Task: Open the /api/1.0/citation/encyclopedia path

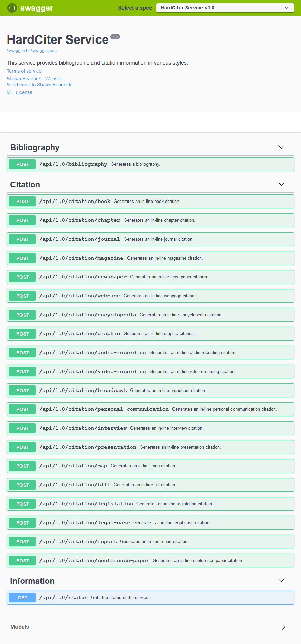Action: pos(88,315)
